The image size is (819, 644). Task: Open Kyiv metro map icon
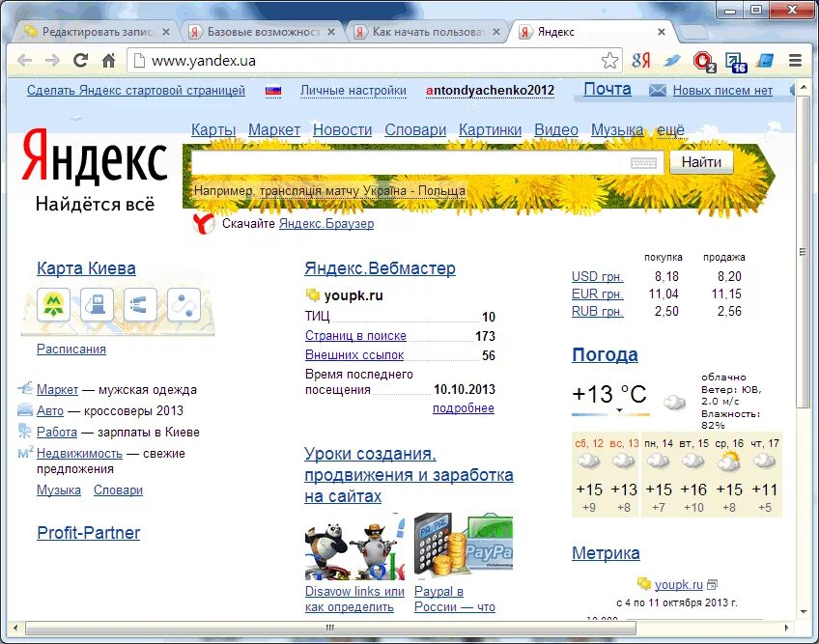click(x=54, y=304)
